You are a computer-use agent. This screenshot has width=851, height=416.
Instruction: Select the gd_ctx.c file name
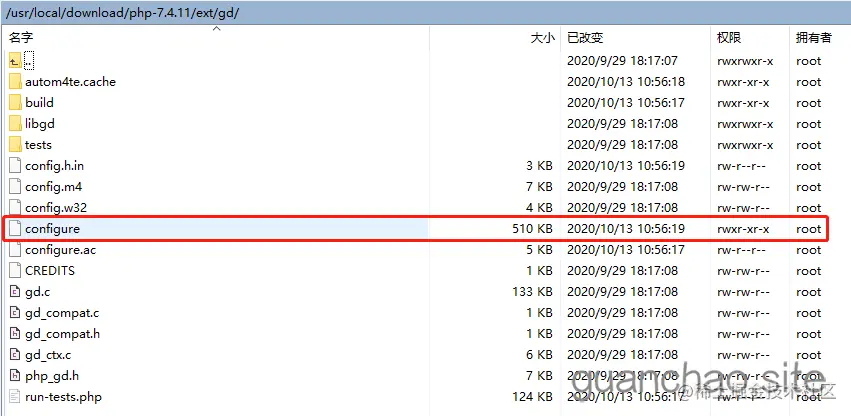pyautogui.click(x=48, y=355)
